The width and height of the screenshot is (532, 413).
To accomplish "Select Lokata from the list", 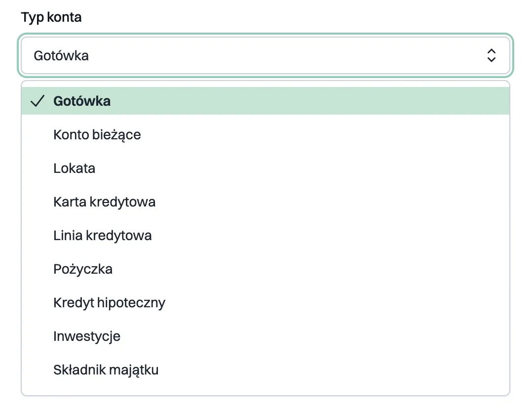I will [x=75, y=168].
